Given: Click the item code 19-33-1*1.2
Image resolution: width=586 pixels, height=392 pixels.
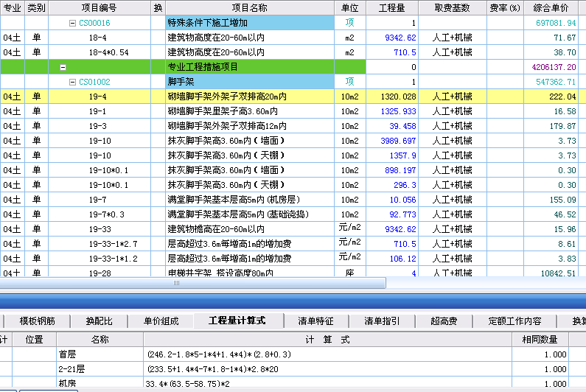Looking at the screenshot, I should pos(114,259).
